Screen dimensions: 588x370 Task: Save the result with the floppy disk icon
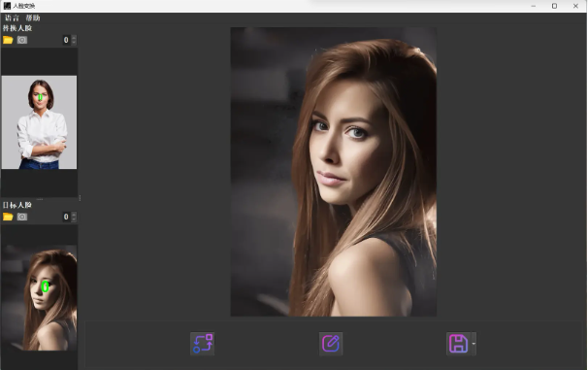point(458,344)
